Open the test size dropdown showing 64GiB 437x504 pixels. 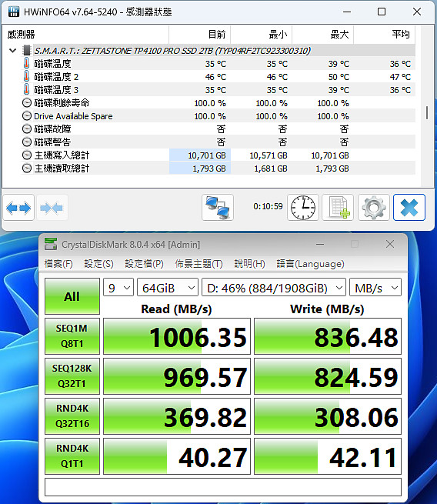coord(168,287)
